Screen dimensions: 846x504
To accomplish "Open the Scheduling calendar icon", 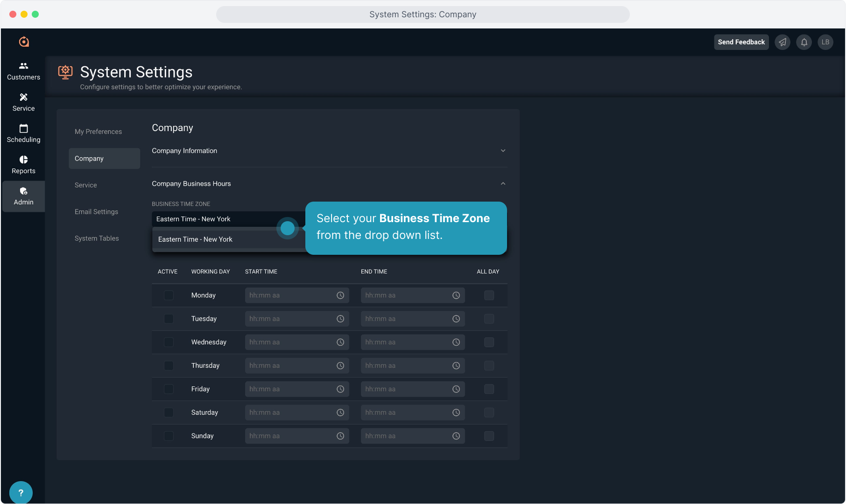I will (x=23, y=129).
